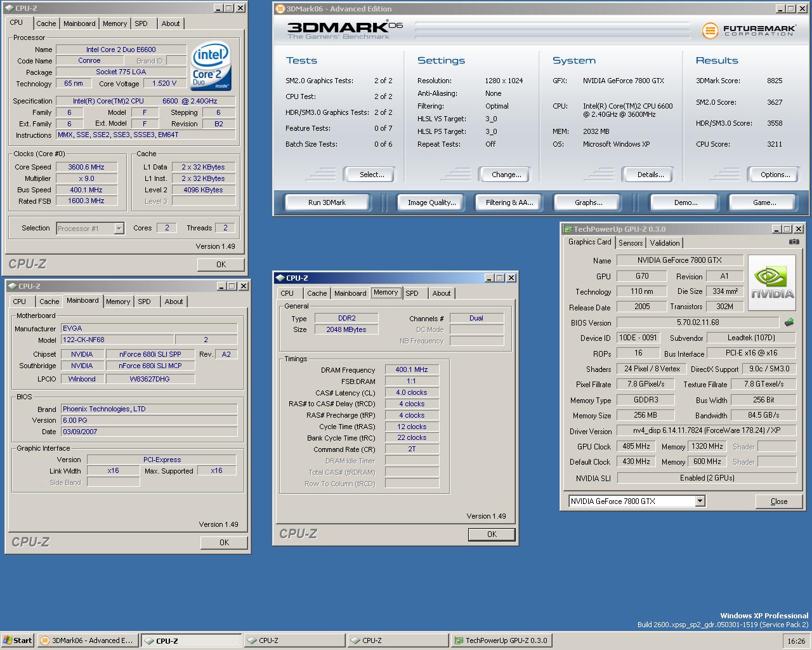Click the NVIDIA SLI Enabled (2 GPUs) field

click(707, 478)
